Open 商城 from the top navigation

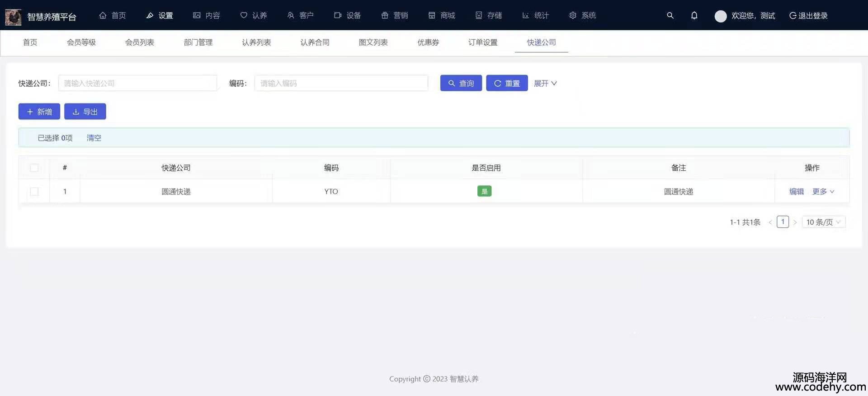click(442, 15)
